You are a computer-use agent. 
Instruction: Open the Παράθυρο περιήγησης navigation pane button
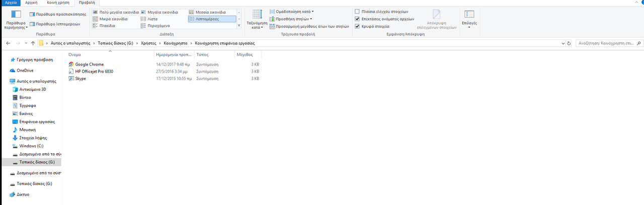16,19
